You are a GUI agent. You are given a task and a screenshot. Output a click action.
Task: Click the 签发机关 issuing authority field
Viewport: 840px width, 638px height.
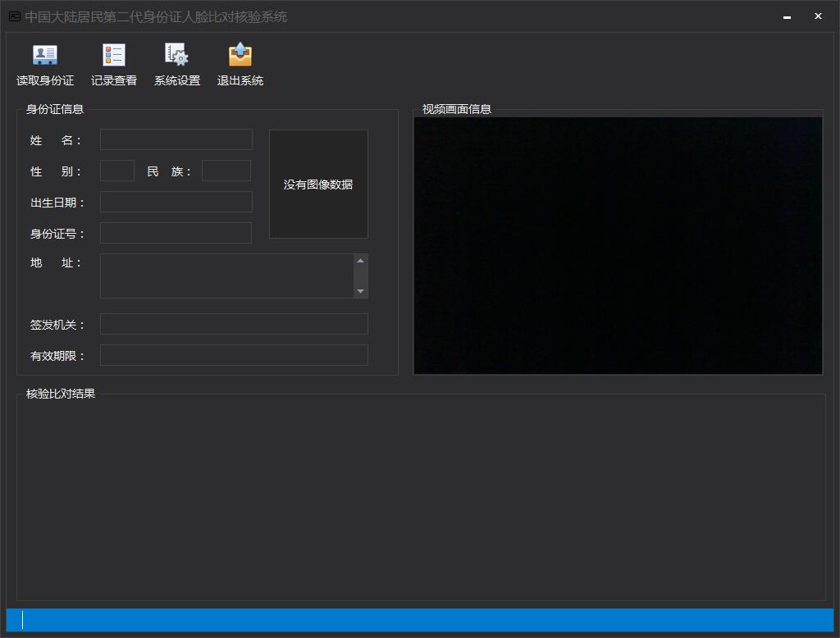click(x=234, y=324)
